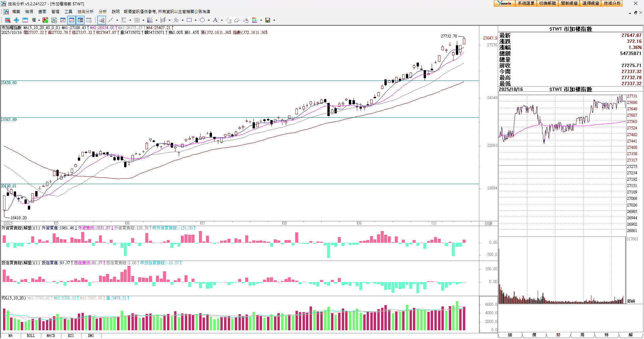Click the fan lines drawing tool

tap(150, 20)
